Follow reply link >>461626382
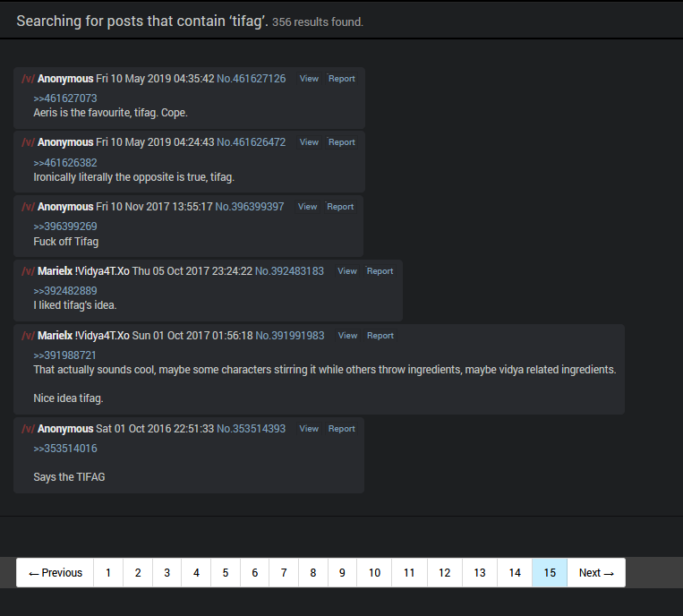The image size is (683, 616). click(65, 163)
